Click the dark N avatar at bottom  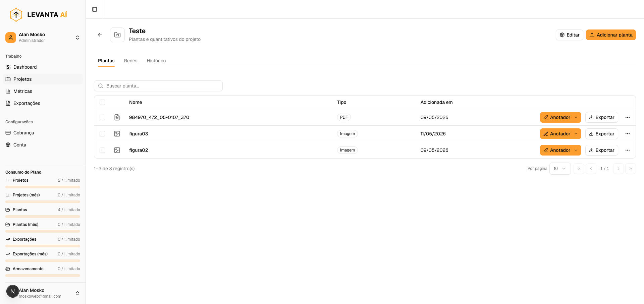coord(13,291)
